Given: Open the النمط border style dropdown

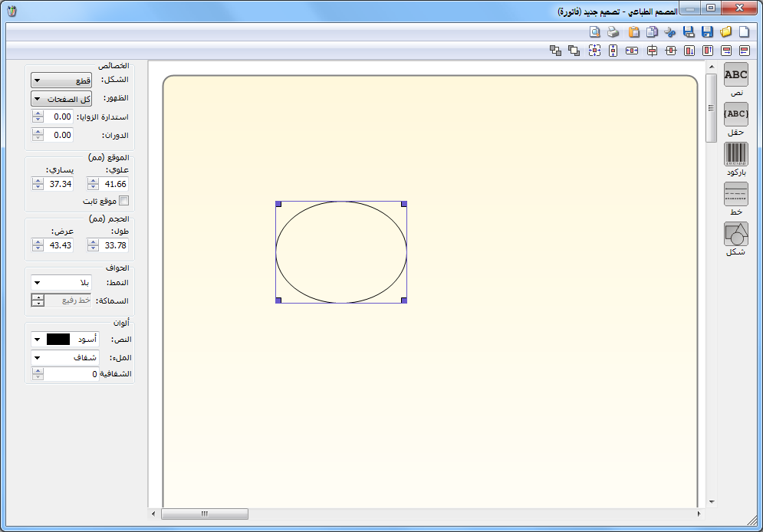Looking at the screenshot, I should point(61,283).
